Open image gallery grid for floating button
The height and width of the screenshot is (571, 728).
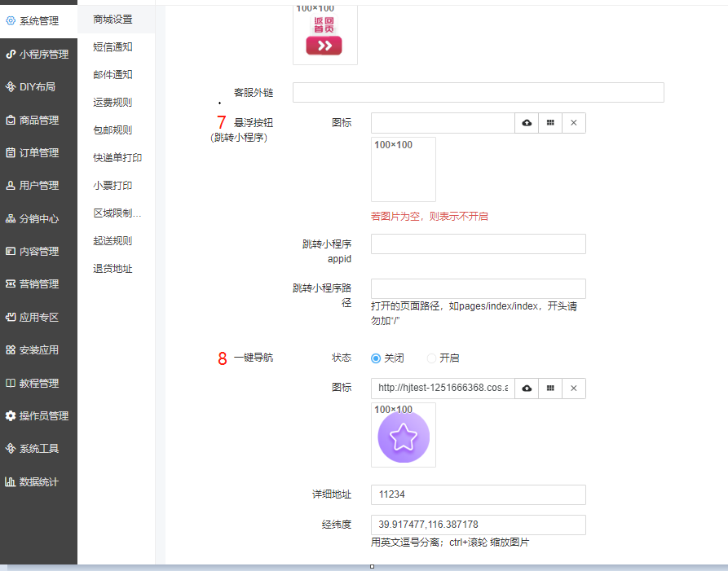(550, 123)
